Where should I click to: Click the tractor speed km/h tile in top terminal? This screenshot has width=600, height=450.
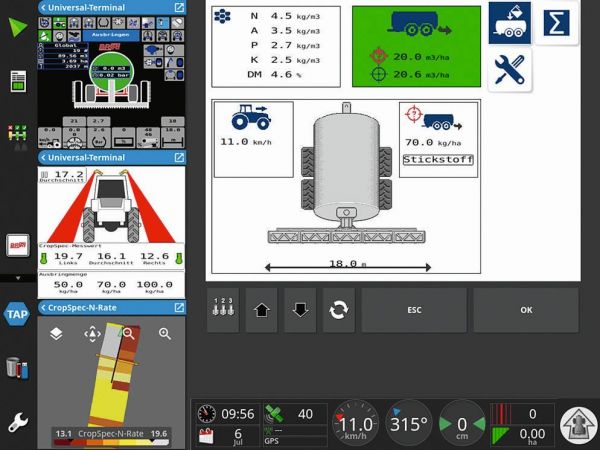[x=50, y=137]
